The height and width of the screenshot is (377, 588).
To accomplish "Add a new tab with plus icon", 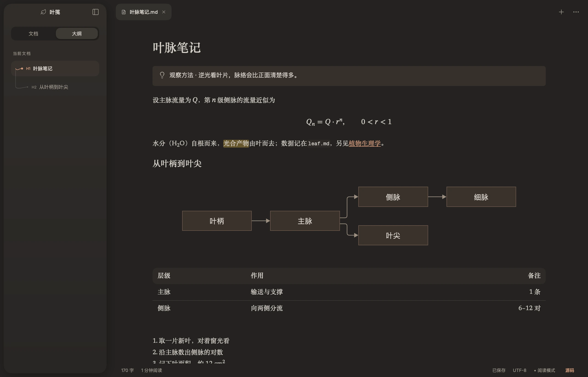I will click(561, 12).
